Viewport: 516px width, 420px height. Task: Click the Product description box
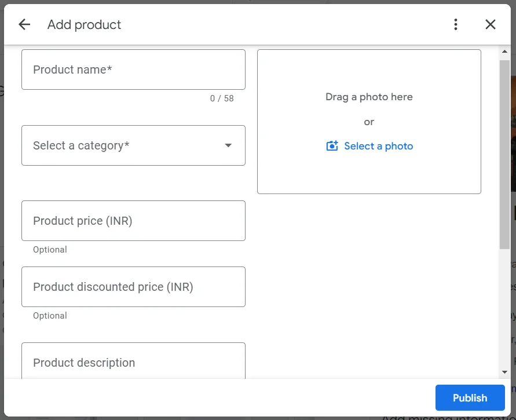coord(133,361)
